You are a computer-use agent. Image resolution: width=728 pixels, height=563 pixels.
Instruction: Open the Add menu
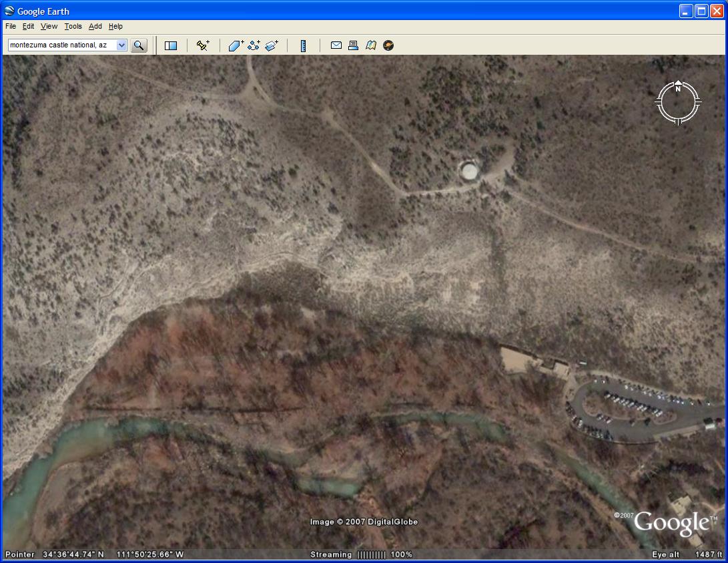point(95,26)
